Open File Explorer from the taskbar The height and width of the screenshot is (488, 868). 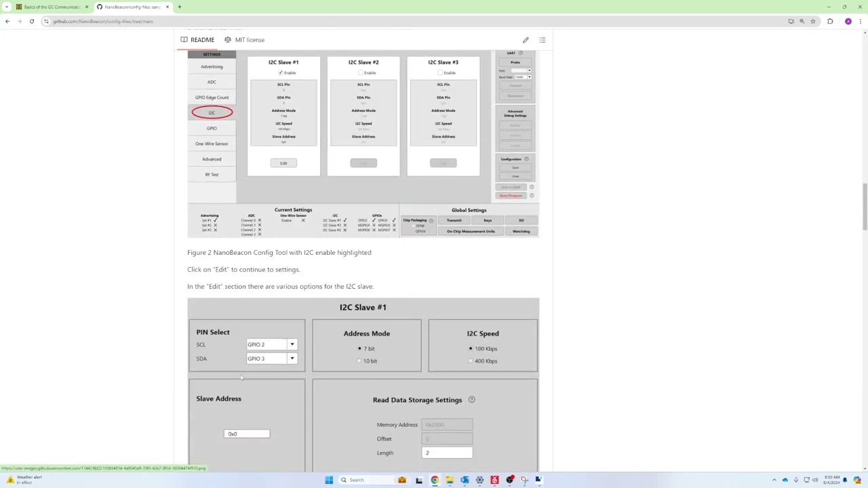pos(450,480)
